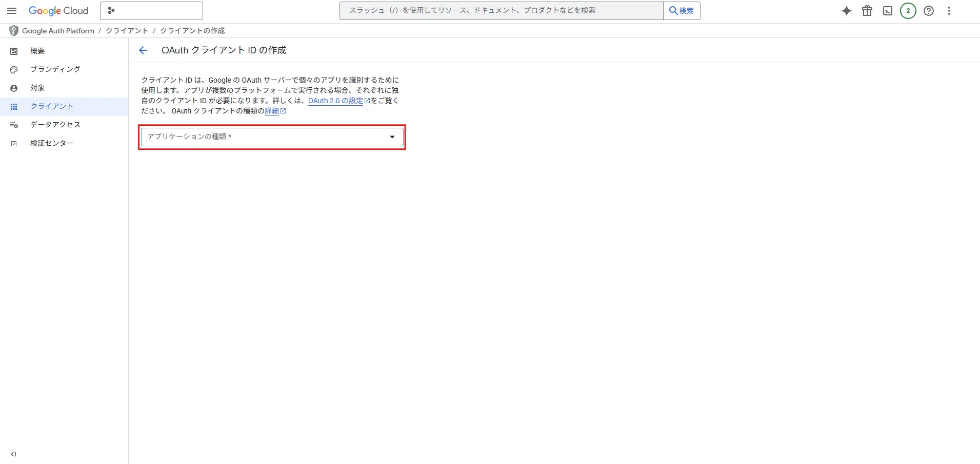Click the データアクセス settings-list icon
The image size is (980, 464).
click(x=14, y=125)
